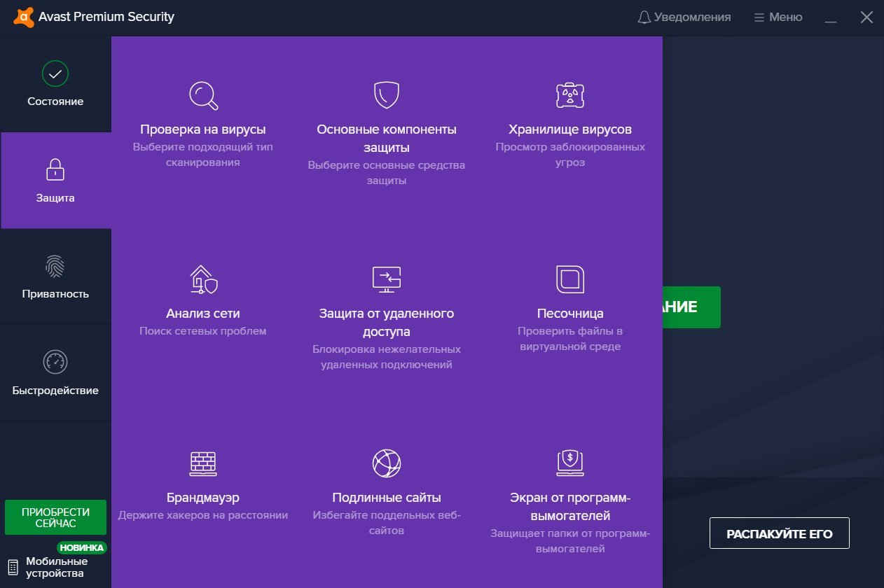This screenshot has width=884, height=588.
Task: Open Проверка на вирусы
Action: pos(203,129)
